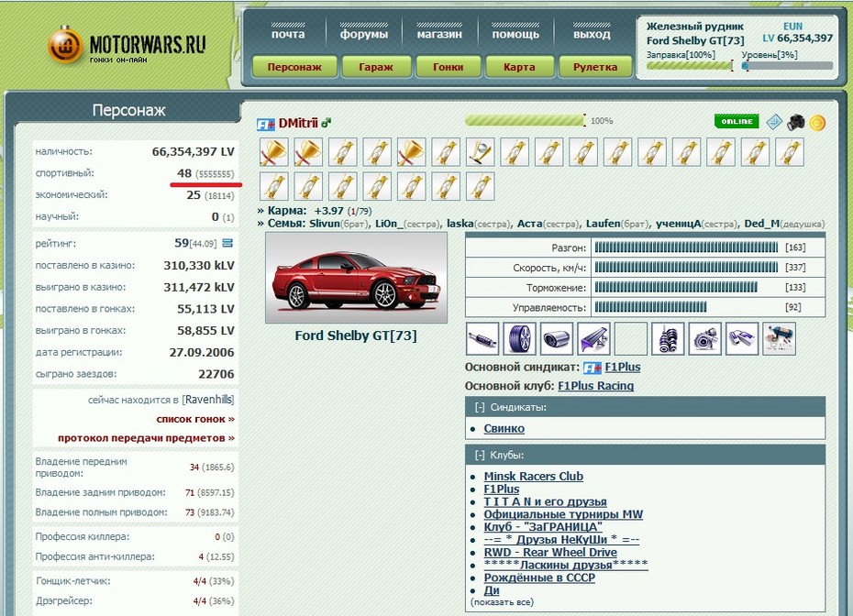853x616 pixels.
Task: Select the exhaust pipe part icon
Action: [557, 338]
